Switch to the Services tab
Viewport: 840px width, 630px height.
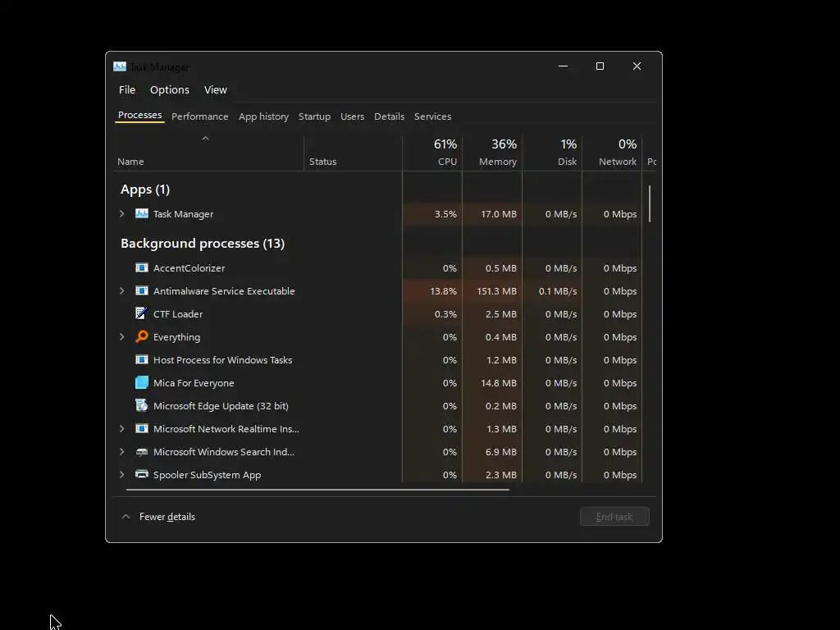pyautogui.click(x=432, y=116)
